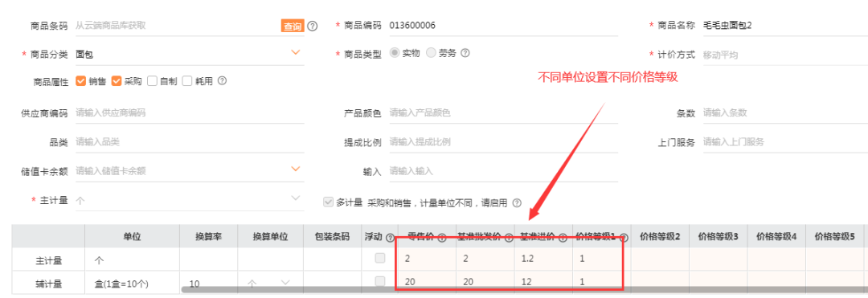Open 换算单位 dropdown in 辅计量 row

[x=285, y=283]
